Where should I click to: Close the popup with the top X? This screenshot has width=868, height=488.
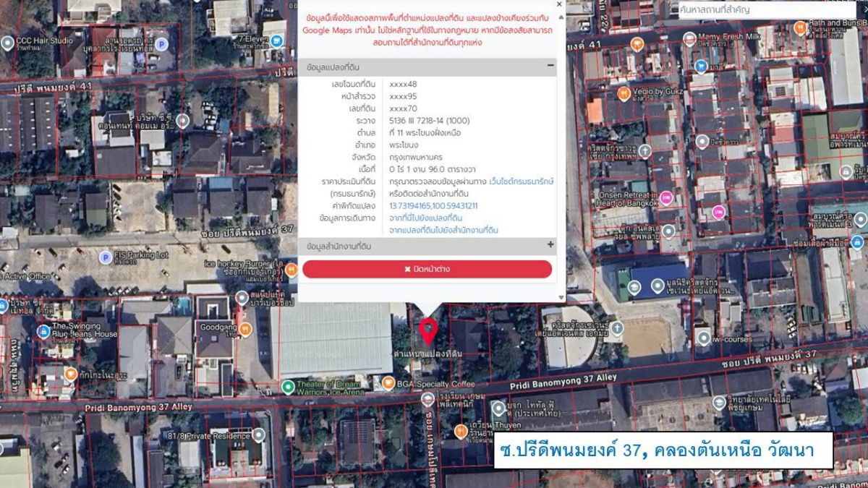559,5
